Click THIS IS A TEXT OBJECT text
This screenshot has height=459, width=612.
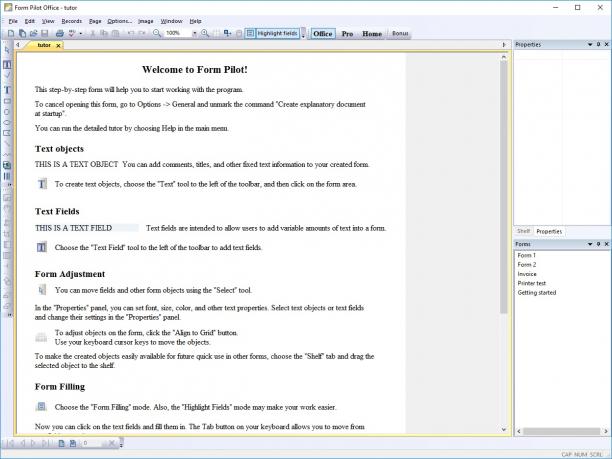(76, 164)
